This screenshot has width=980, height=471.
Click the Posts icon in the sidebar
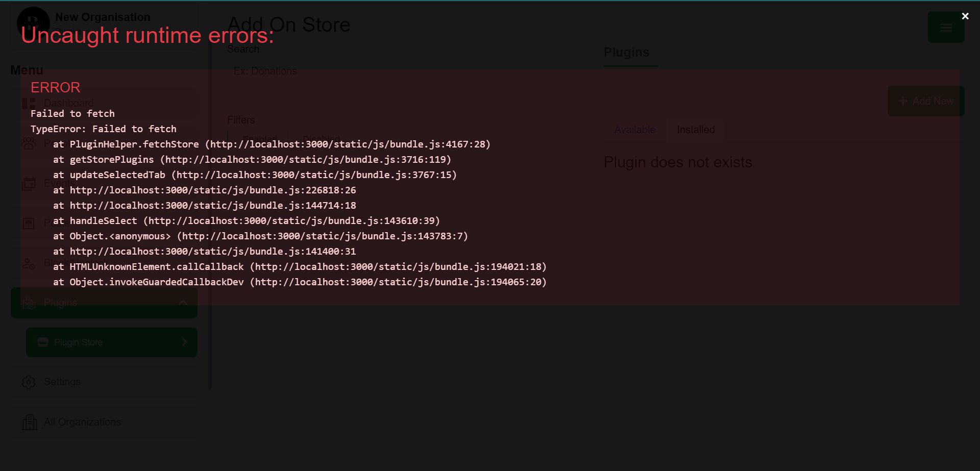[x=29, y=223]
